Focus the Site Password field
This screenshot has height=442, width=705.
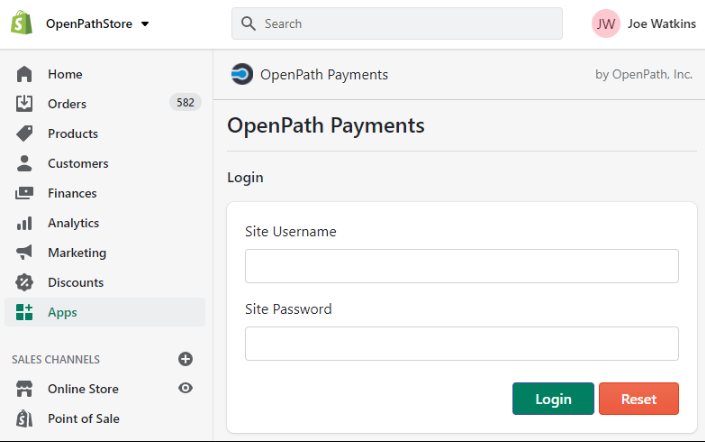coord(462,344)
